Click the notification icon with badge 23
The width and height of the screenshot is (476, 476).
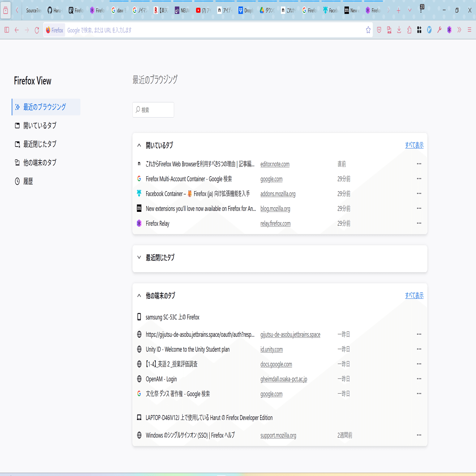pyautogui.click(x=421, y=8)
